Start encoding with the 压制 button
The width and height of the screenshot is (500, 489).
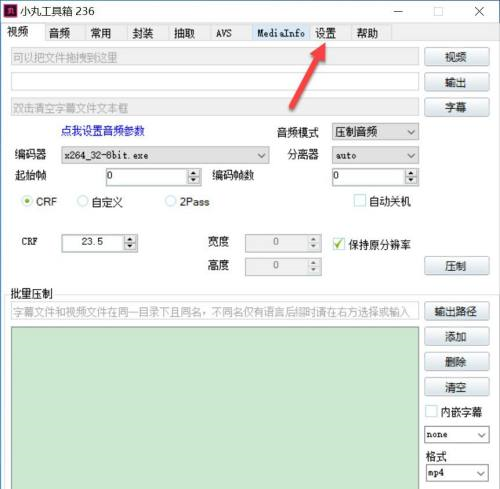(457, 266)
